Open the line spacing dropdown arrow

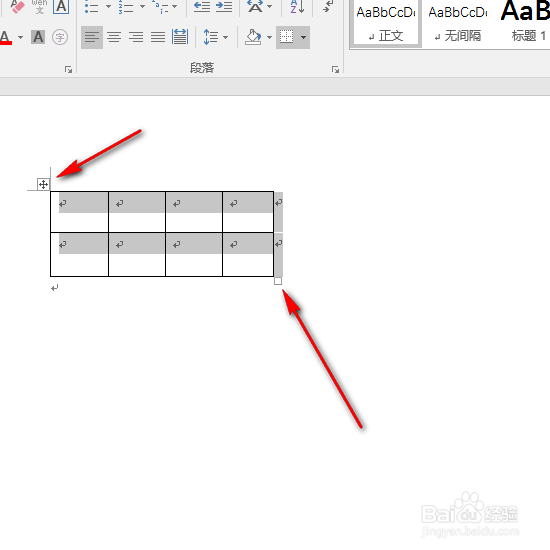pyautogui.click(x=226, y=37)
